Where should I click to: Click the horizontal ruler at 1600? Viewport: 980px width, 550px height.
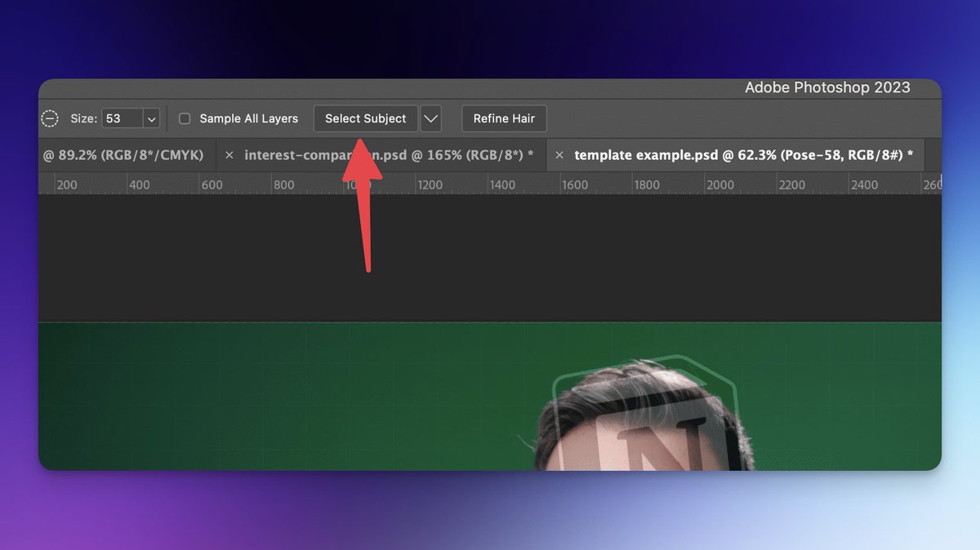click(x=575, y=185)
